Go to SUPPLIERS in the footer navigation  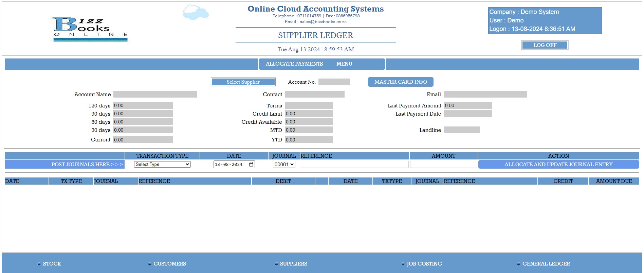click(x=293, y=264)
